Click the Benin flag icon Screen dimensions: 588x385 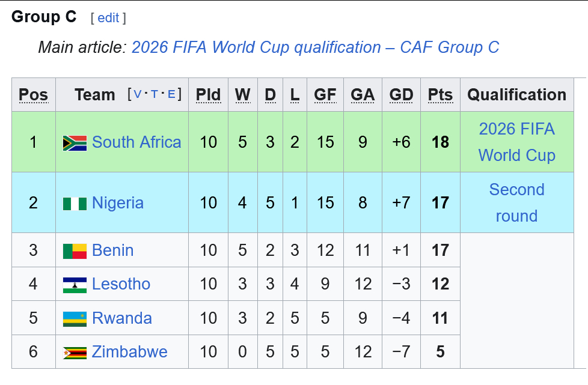[75, 251]
